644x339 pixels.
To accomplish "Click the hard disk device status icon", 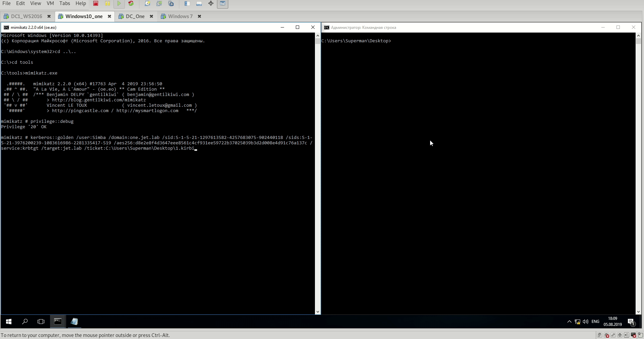I will 600,335.
